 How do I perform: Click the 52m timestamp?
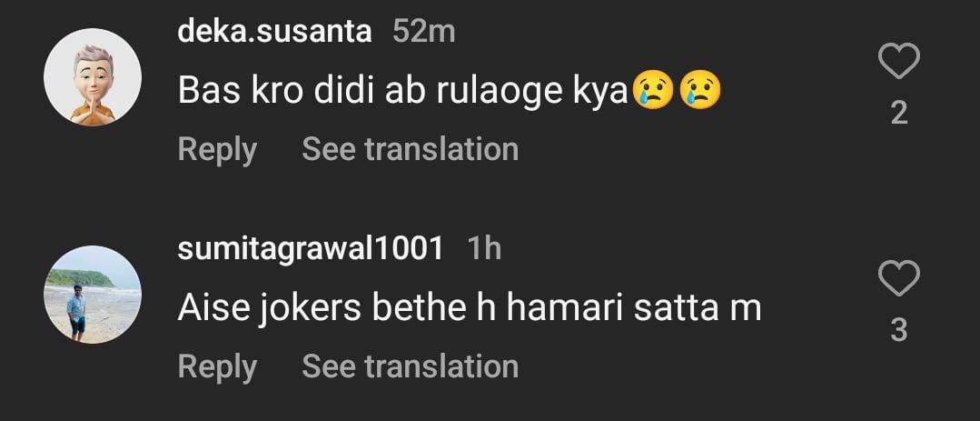coord(423,32)
